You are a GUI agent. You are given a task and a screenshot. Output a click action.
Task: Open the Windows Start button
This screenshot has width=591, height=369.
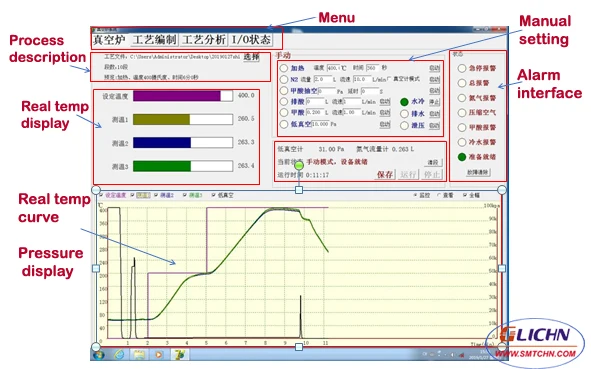pos(99,355)
